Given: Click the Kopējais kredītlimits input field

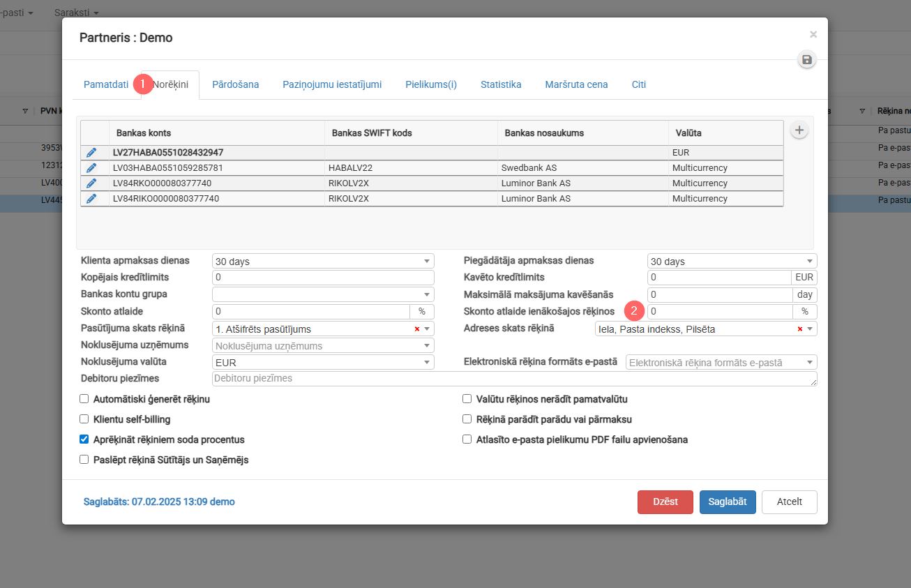Looking at the screenshot, I should point(322,278).
